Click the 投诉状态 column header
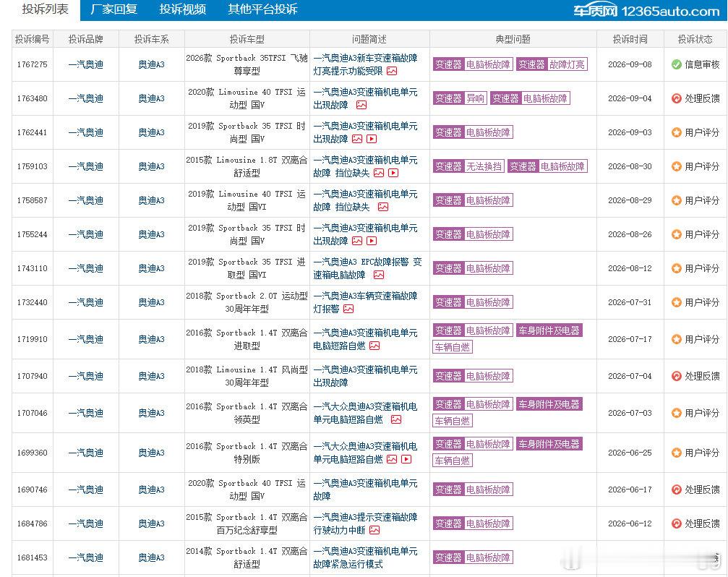 click(x=695, y=39)
